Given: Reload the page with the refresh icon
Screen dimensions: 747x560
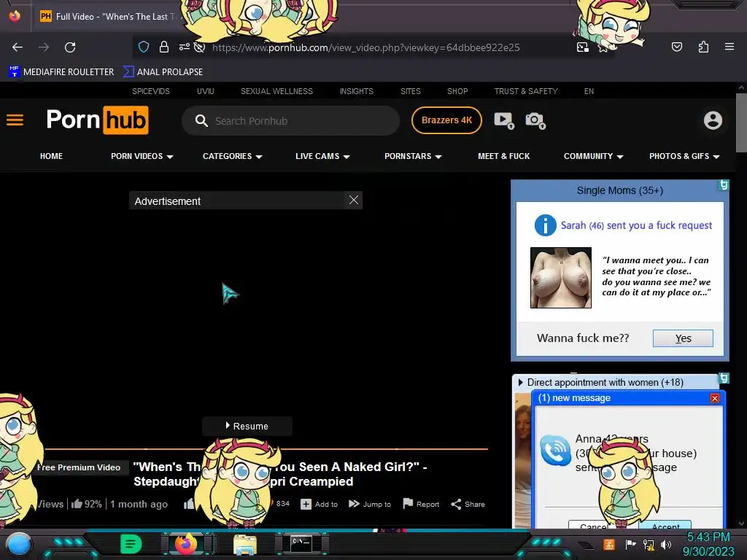Looking at the screenshot, I should [x=70, y=47].
